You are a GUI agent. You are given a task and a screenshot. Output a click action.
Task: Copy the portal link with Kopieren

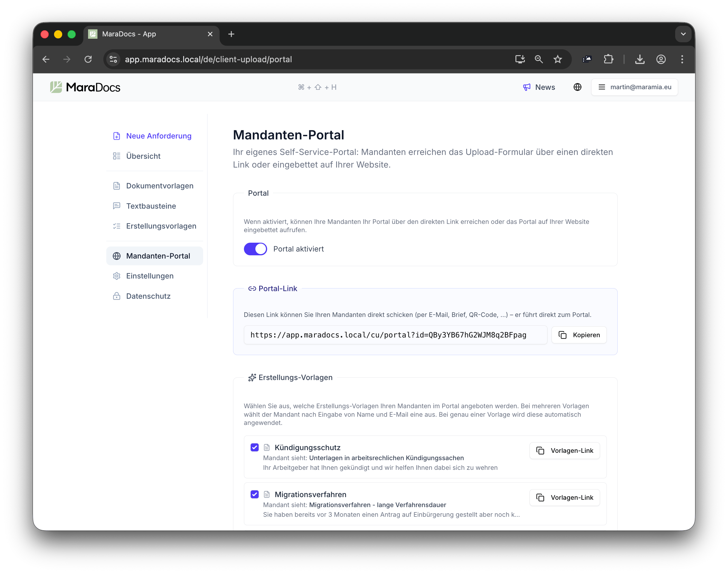pos(579,335)
